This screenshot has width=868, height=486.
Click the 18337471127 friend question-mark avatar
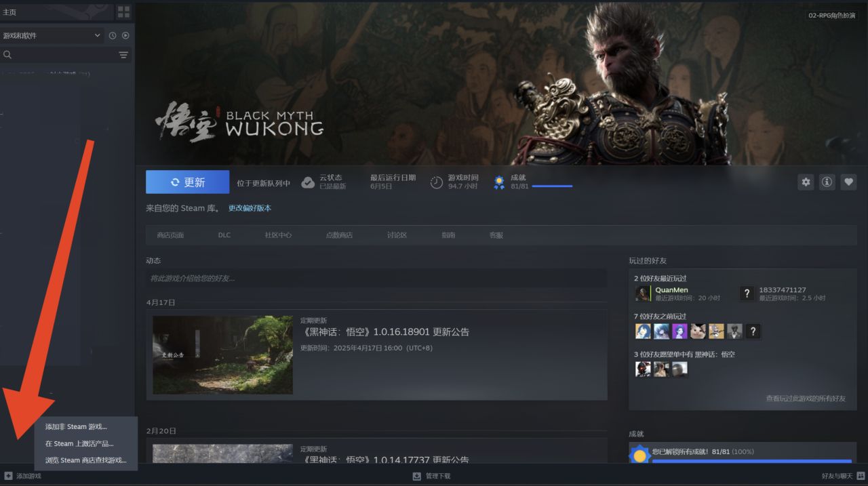pos(747,293)
